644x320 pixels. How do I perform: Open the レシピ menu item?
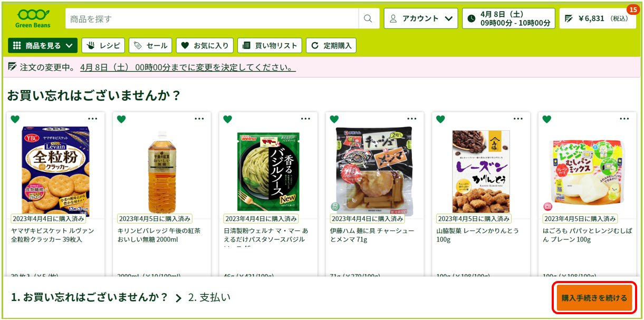(103, 45)
